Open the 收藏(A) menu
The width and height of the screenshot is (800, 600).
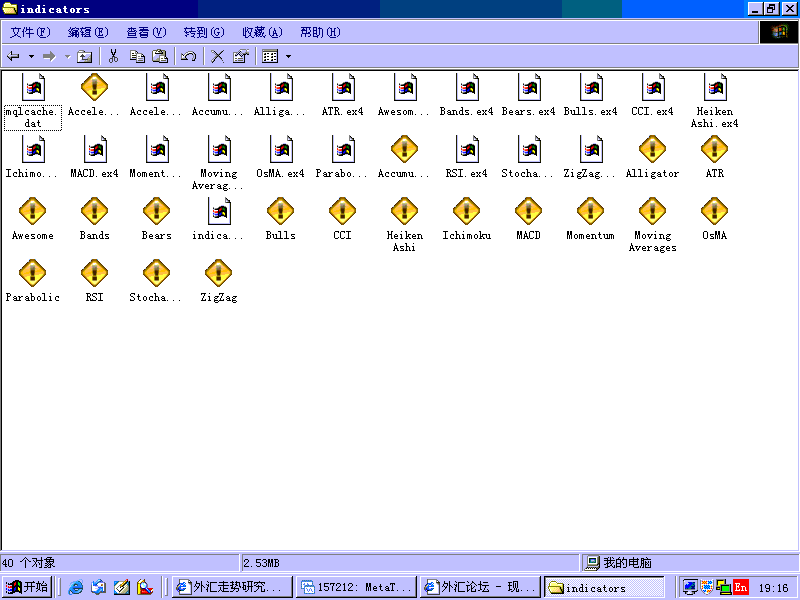point(262,32)
